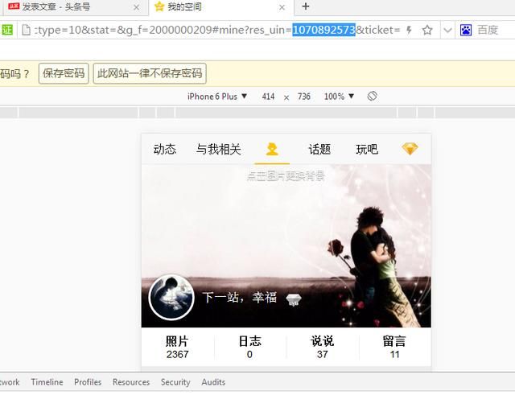Open 说说 with 37 posts

click(x=322, y=347)
